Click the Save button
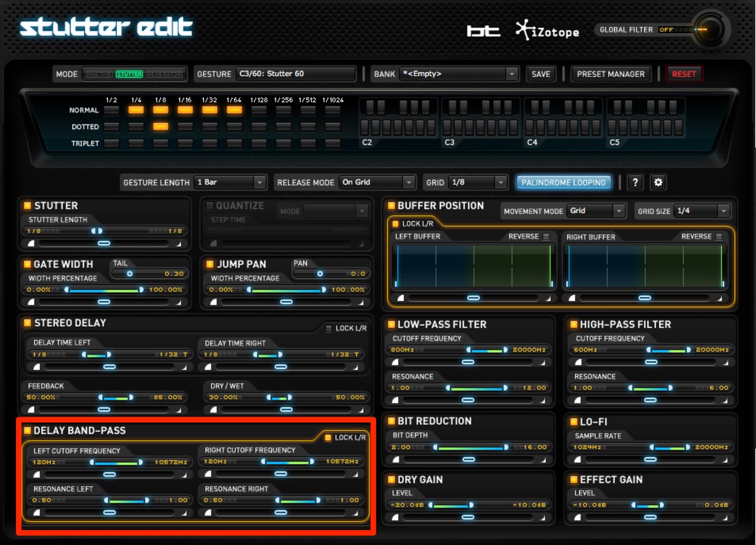Viewport: 756px width, 545px height. pyautogui.click(x=541, y=74)
